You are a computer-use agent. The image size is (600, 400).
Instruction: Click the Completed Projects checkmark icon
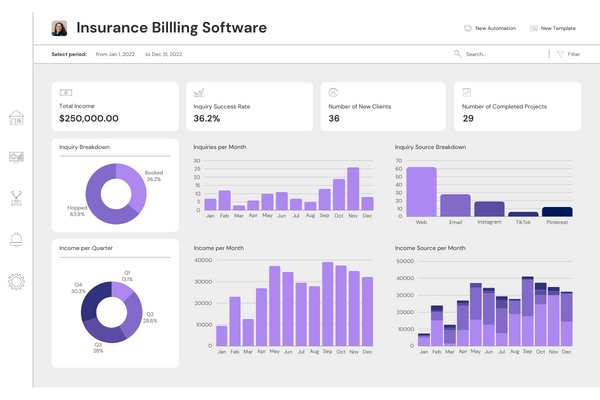[x=466, y=92]
